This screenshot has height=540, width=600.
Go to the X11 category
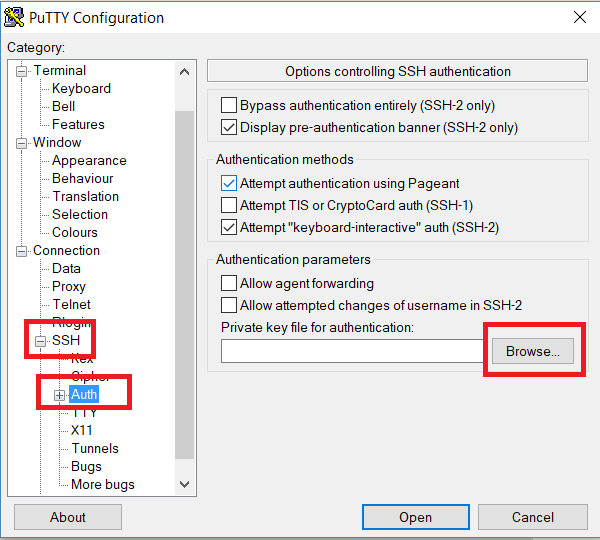click(x=82, y=430)
